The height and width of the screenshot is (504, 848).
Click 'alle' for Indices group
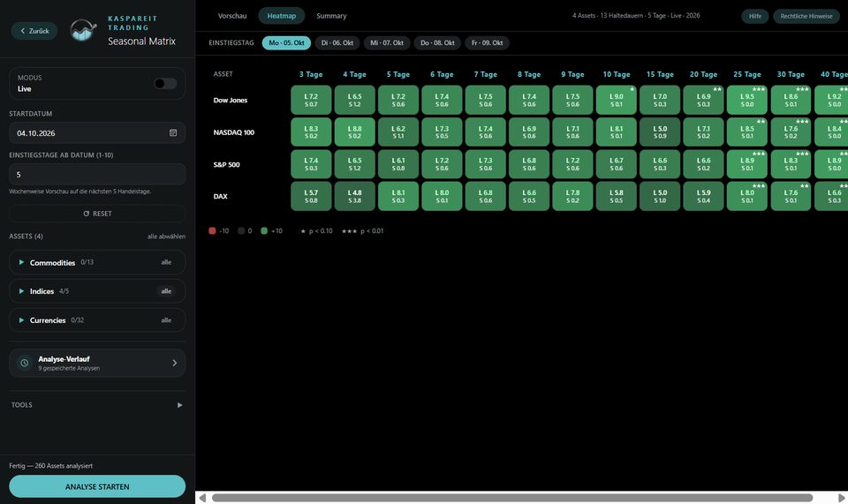[166, 291]
